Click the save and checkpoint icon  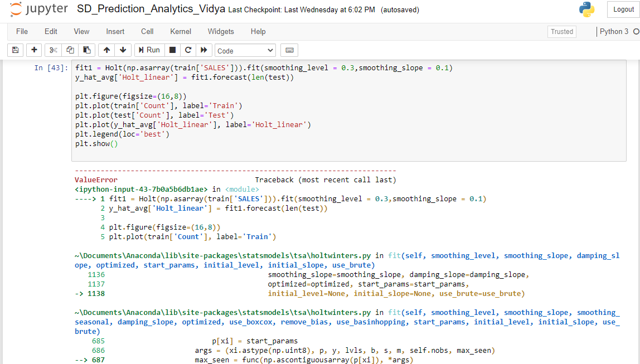tap(15, 50)
